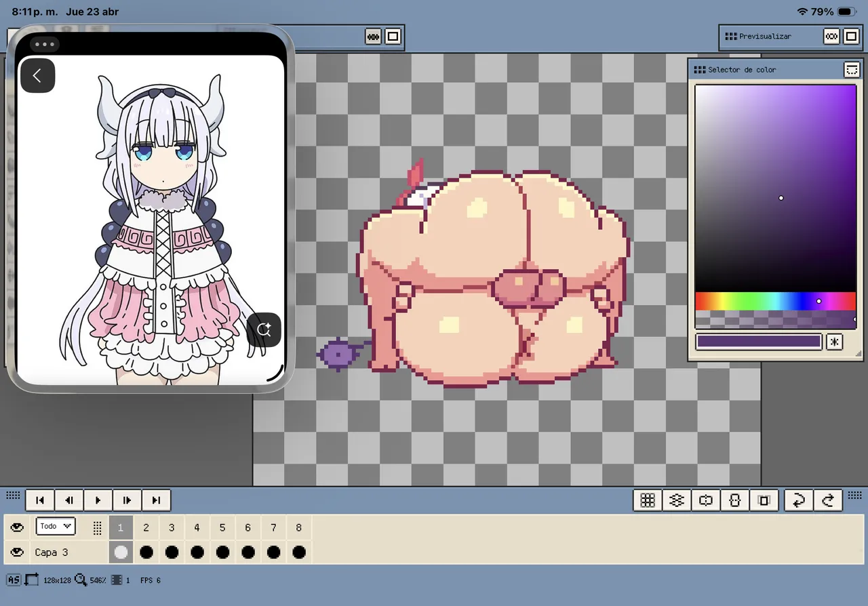Screen dimensions: 868x606
Task: Click the square icon in canvas window header
Action: point(393,37)
